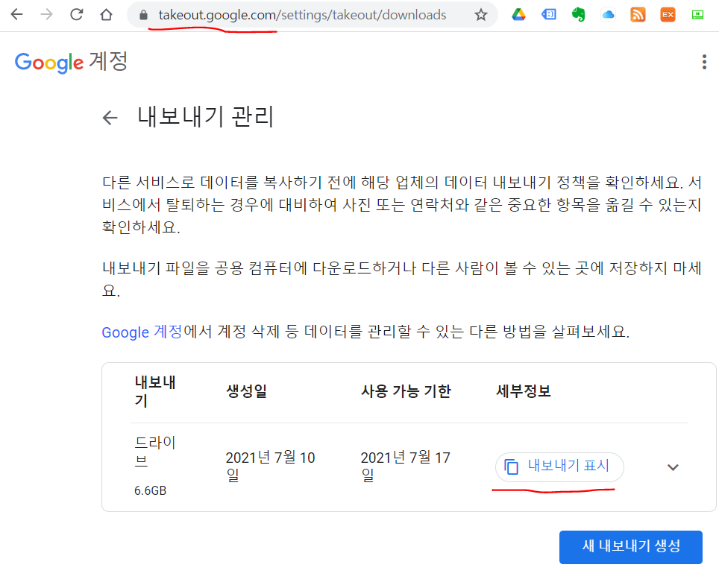The height and width of the screenshot is (588, 719).
Task: Open the Google 계정 link
Action: tap(142, 332)
